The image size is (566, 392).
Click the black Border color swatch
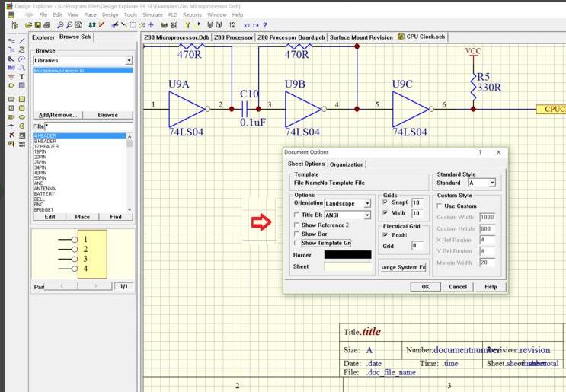[x=347, y=255]
